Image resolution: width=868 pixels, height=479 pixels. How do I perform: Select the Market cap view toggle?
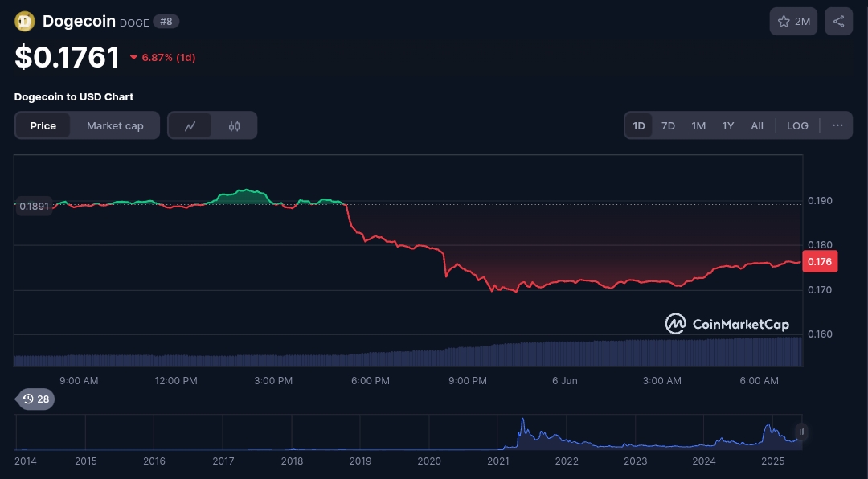115,125
